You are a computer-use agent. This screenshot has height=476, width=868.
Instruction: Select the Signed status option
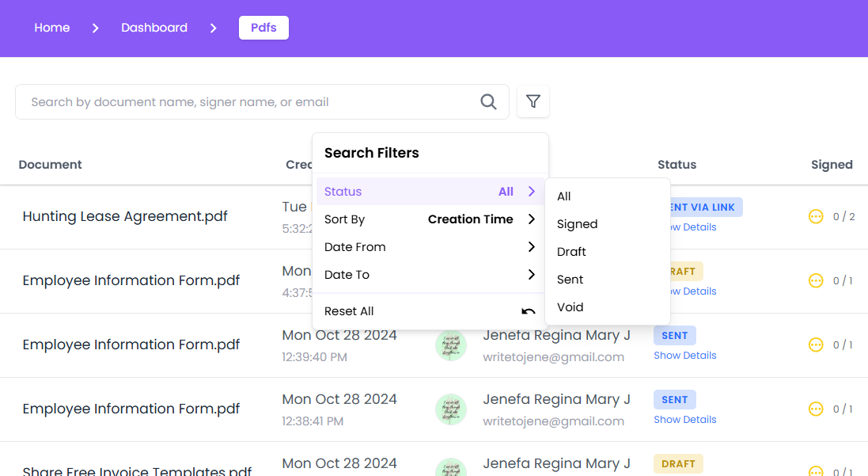(x=577, y=223)
